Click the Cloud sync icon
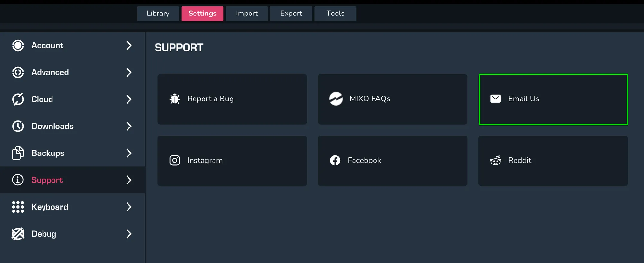The height and width of the screenshot is (263, 644). (18, 99)
